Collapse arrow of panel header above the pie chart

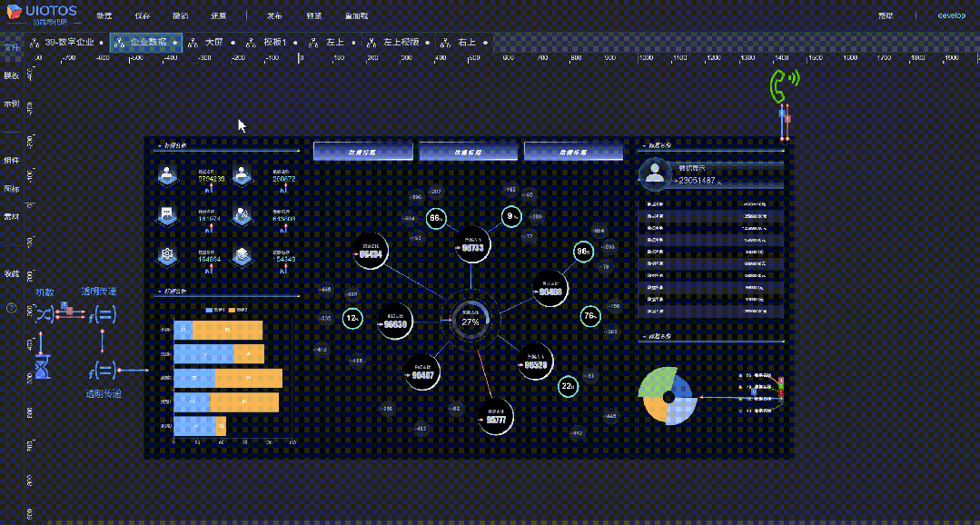642,336
